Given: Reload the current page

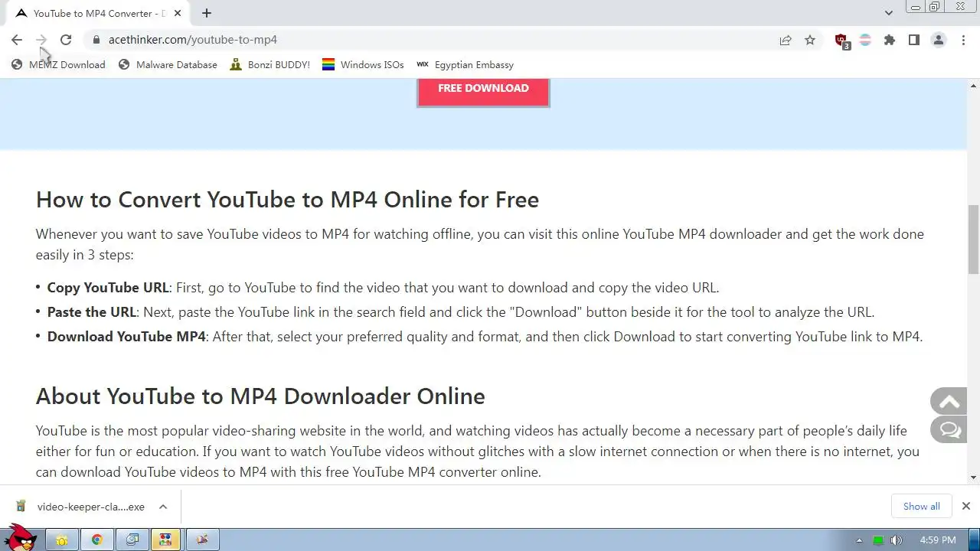Looking at the screenshot, I should pos(66,40).
